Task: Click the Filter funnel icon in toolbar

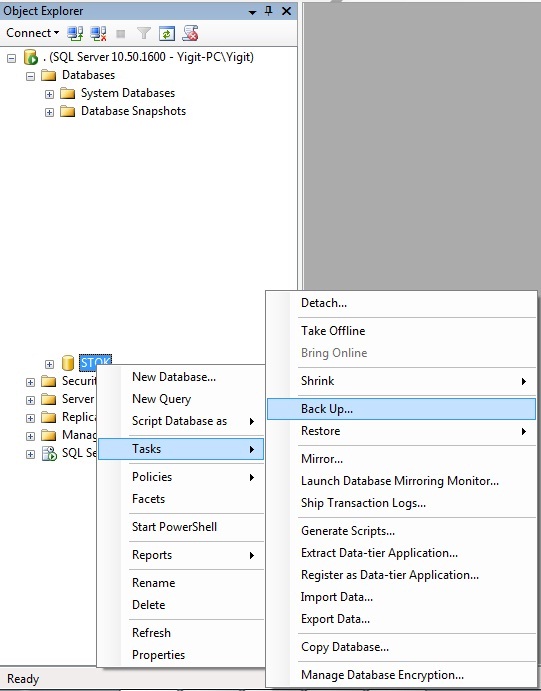Action: pyautogui.click(x=144, y=33)
